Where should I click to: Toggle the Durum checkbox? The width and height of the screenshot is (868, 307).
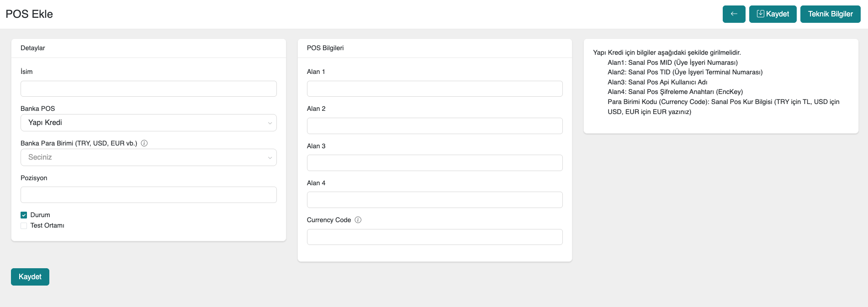coord(24,215)
